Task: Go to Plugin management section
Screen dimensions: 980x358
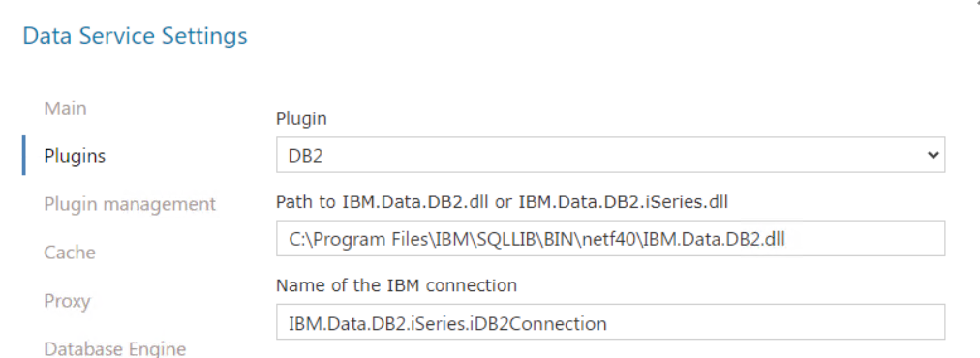Action: click(x=130, y=204)
